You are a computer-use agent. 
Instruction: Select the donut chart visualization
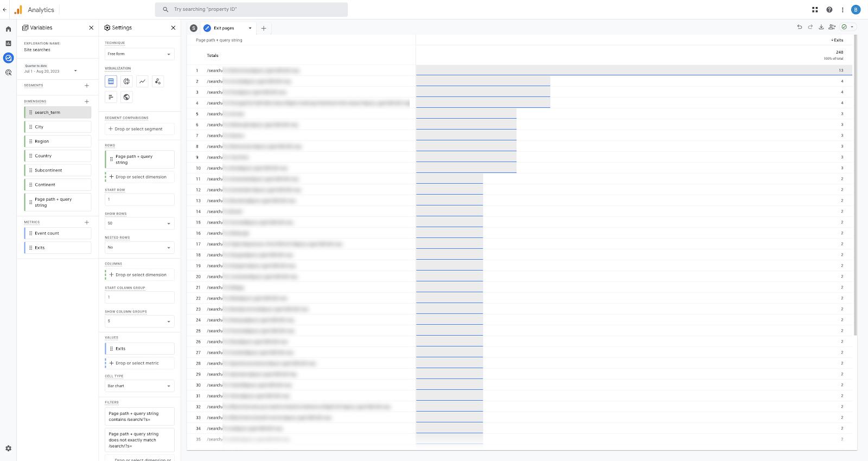tap(126, 81)
